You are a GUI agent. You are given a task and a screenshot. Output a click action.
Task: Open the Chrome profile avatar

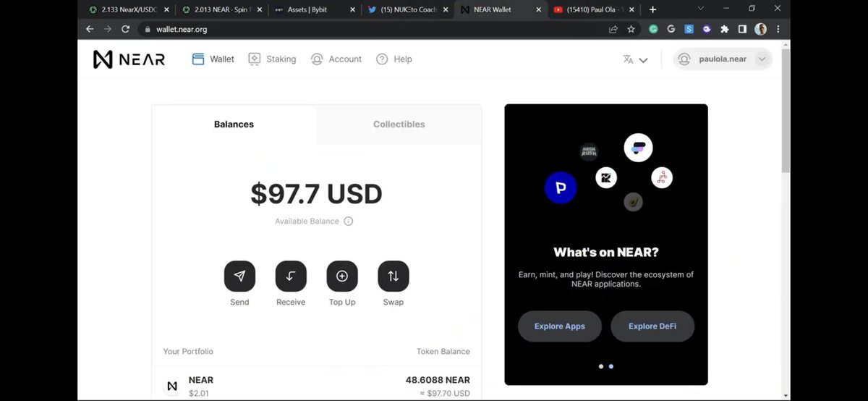pyautogui.click(x=760, y=29)
